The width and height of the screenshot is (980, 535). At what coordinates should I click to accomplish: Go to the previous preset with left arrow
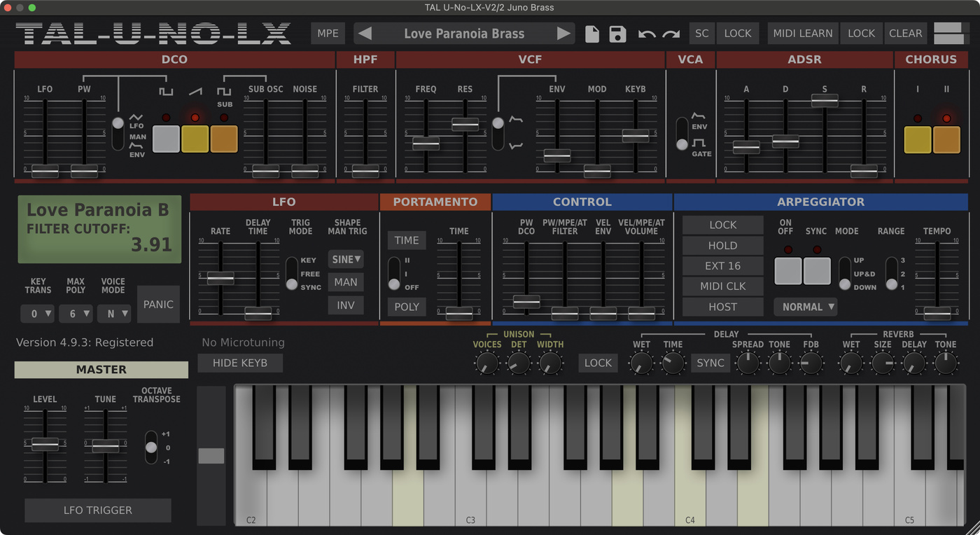(x=365, y=34)
